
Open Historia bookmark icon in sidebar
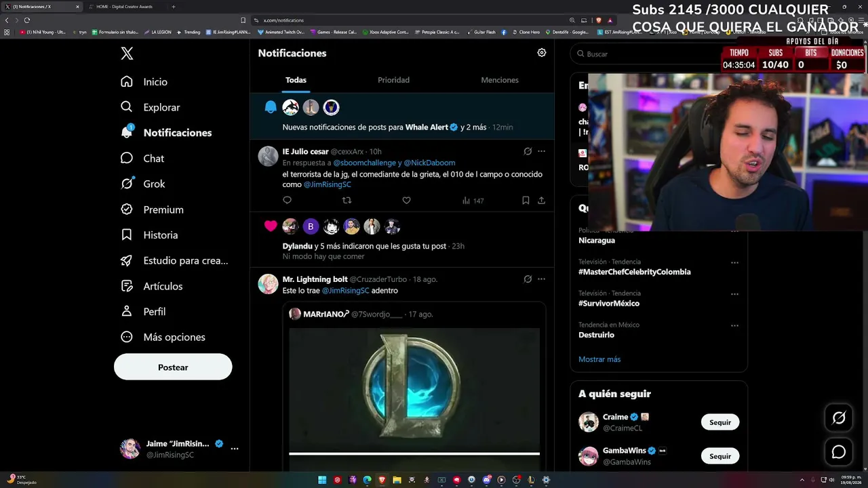click(127, 235)
